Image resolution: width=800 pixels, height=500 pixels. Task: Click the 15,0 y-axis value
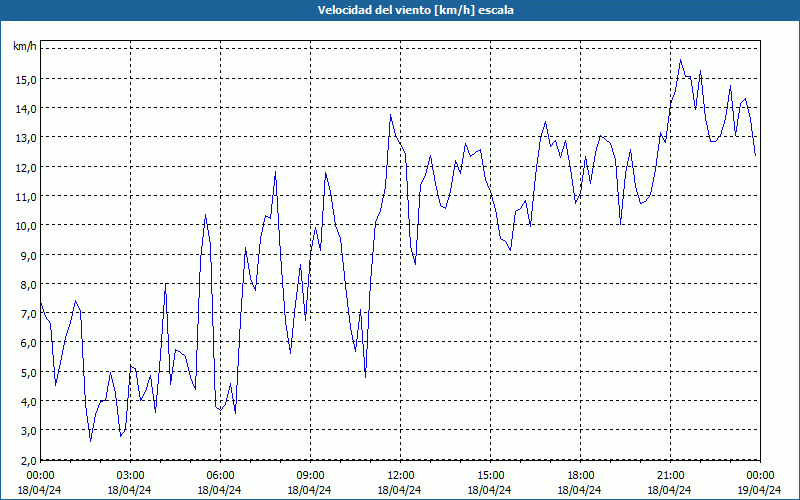26,80
